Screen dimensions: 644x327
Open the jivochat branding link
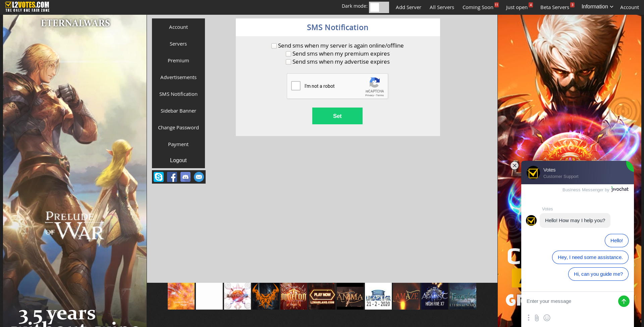click(620, 189)
